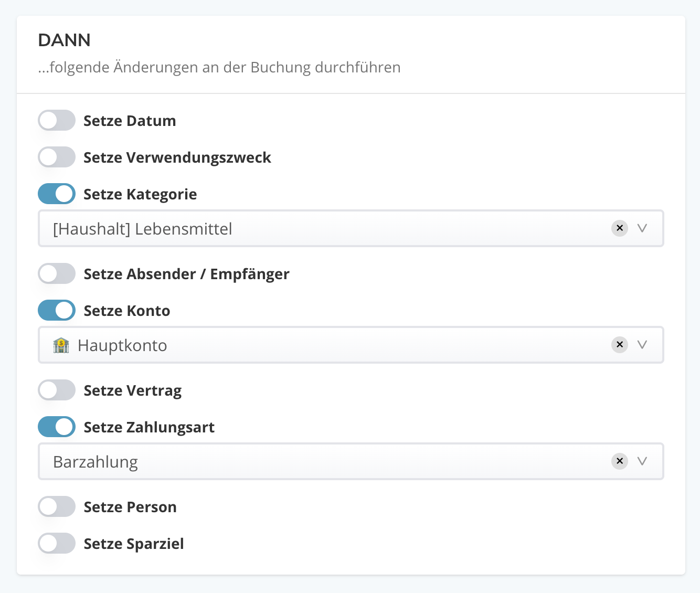The image size is (700, 593).
Task: Expand the Zahlungsart dropdown chevron
Action: 642,461
